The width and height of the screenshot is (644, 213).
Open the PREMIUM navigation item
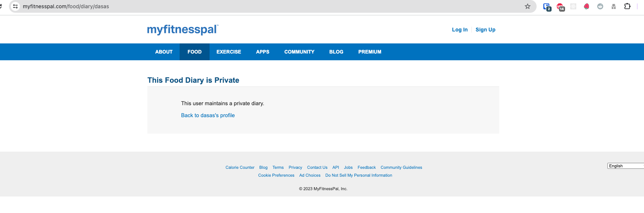[x=370, y=52]
